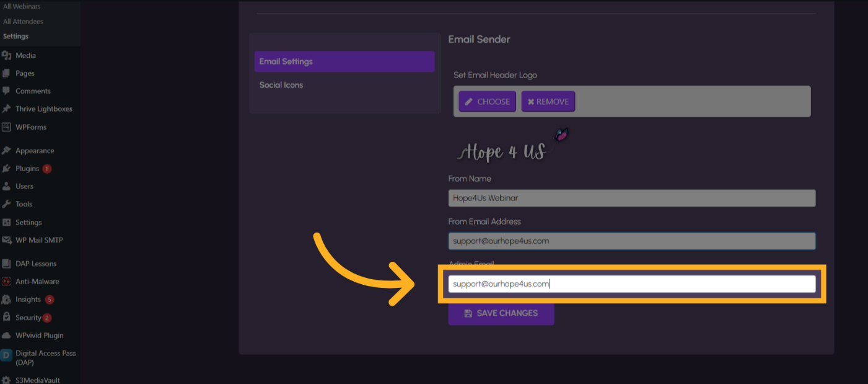Click the WPForms icon
This screenshot has width=868, height=384.
click(6, 127)
